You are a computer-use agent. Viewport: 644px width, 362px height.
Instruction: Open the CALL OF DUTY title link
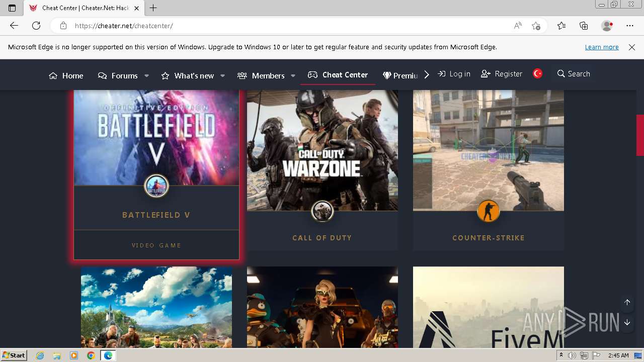point(323,238)
